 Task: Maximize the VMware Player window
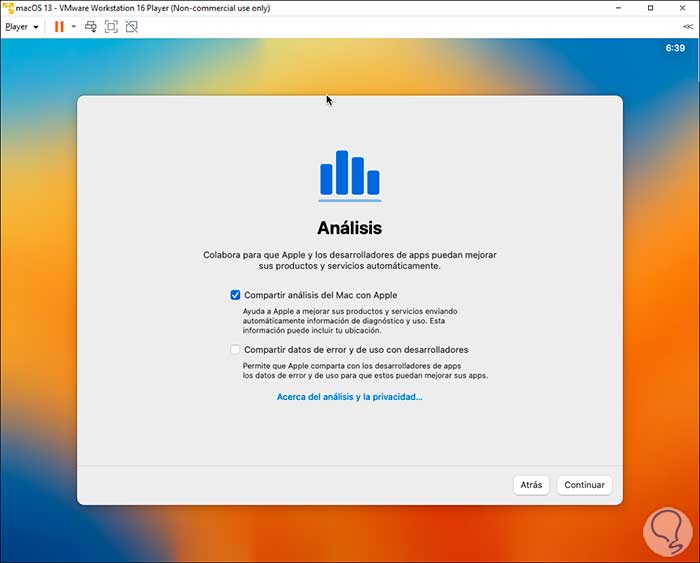[650, 8]
